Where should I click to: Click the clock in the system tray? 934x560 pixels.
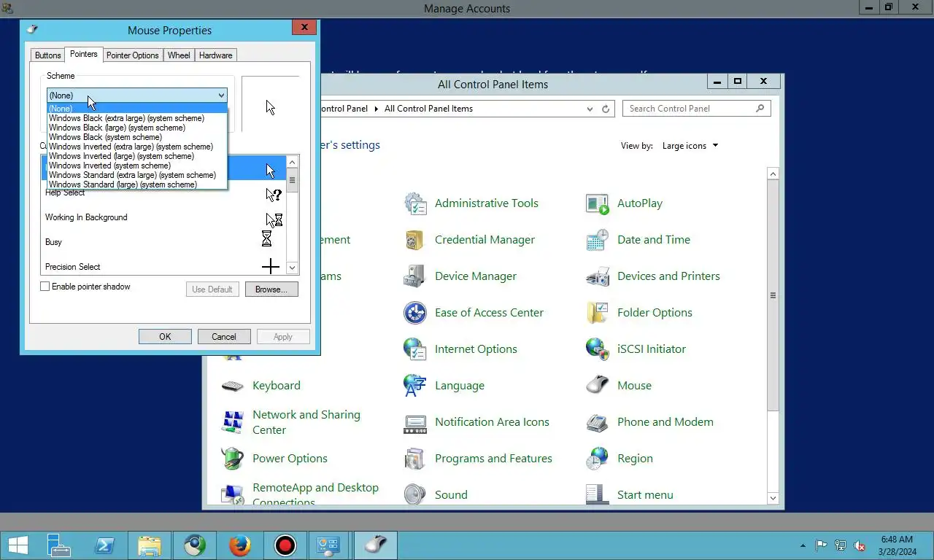[x=897, y=545]
